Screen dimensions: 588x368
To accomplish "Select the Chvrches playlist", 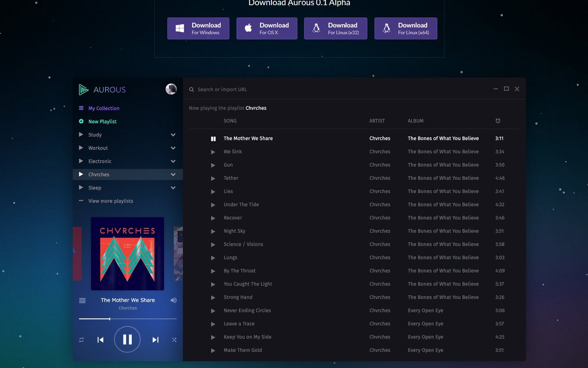I will click(128, 174).
